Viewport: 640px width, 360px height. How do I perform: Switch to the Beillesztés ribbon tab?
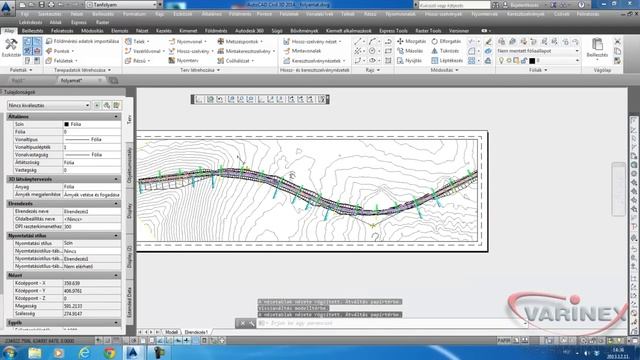tap(32, 31)
